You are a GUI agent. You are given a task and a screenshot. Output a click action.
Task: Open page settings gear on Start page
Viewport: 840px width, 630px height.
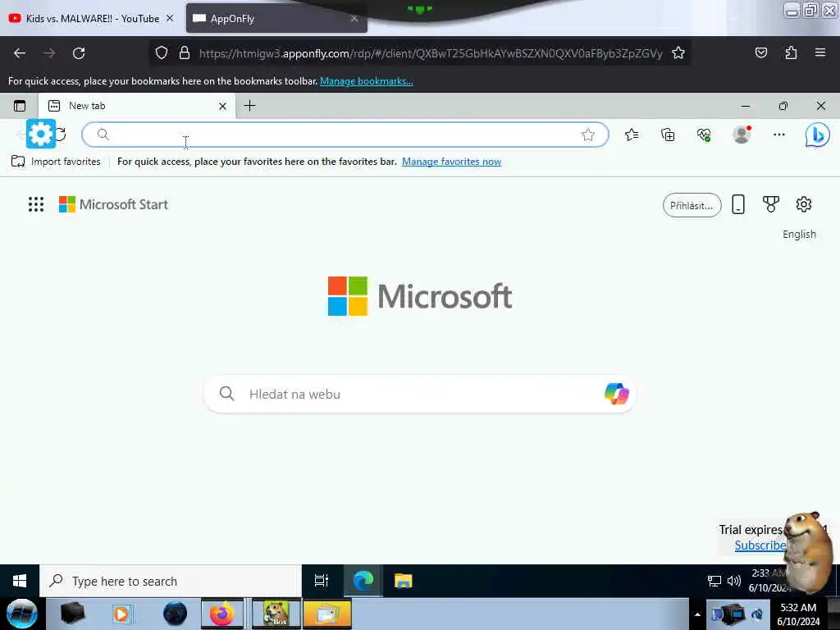[803, 204]
